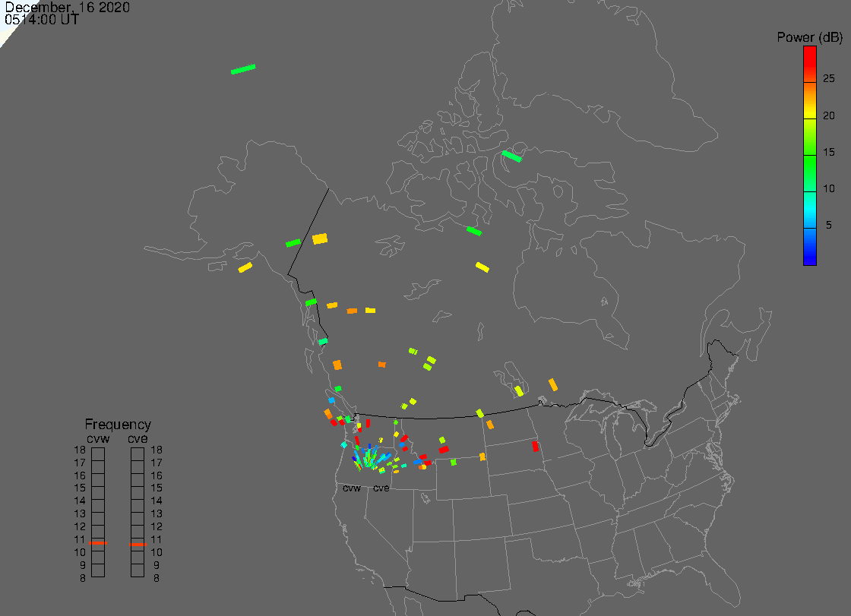Select the yellow marker in southern Alaska
The height and width of the screenshot is (616, 851).
(x=245, y=267)
